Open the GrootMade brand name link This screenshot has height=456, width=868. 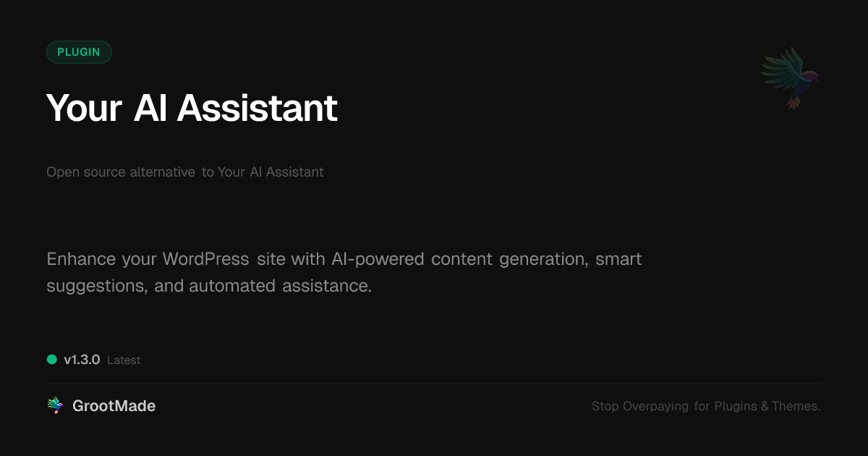(114, 406)
